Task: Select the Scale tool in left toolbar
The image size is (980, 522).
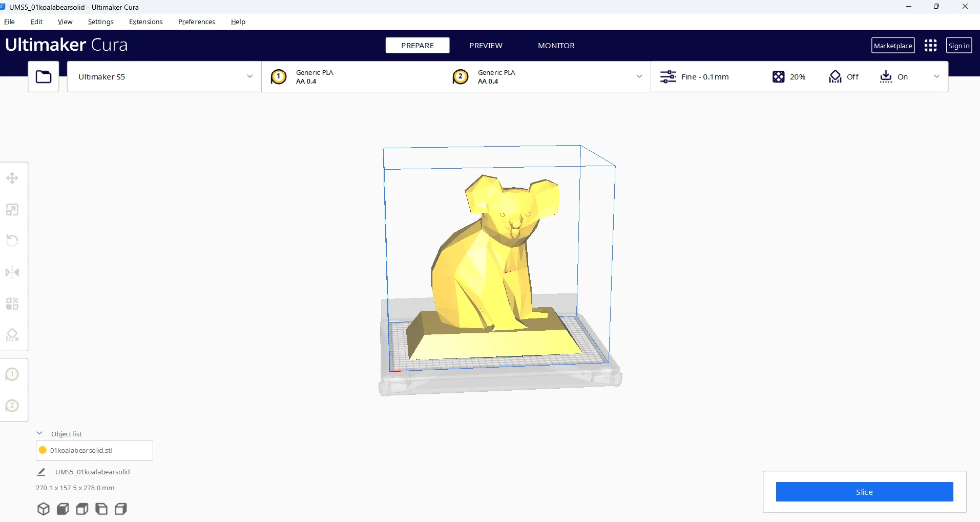Action: (x=12, y=210)
